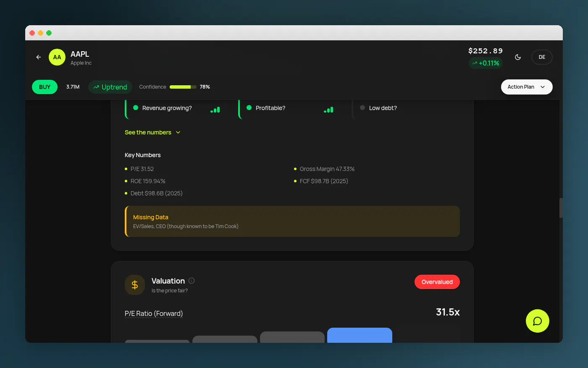Click the $252.89 price
Screen dimensions: 588x368
tap(486, 51)
